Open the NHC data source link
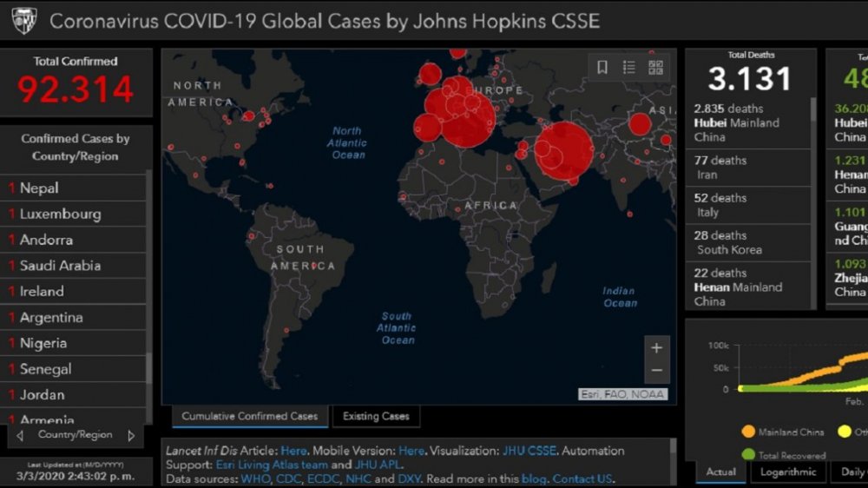The width and height of the screenshot is (868, 488). (358, 478)
